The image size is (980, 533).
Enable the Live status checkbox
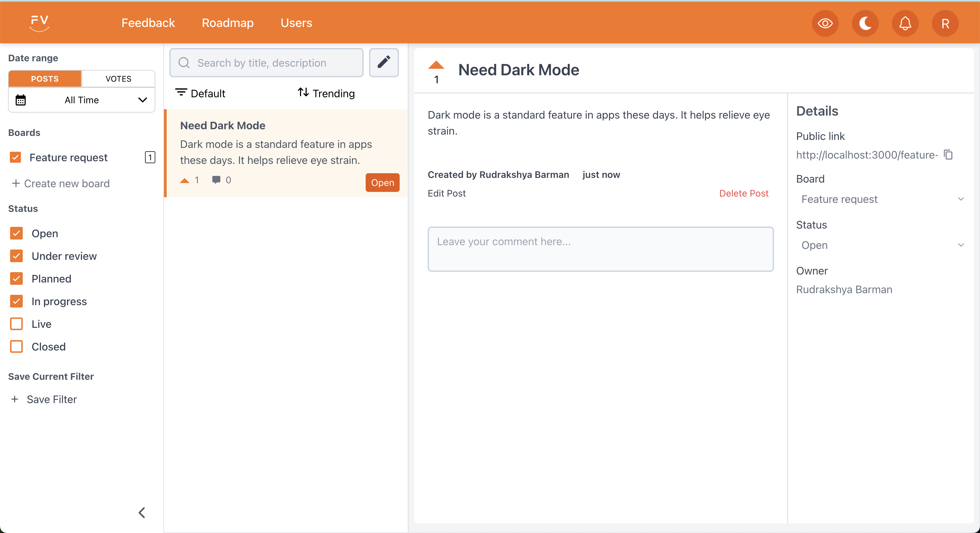pos(16,324)
